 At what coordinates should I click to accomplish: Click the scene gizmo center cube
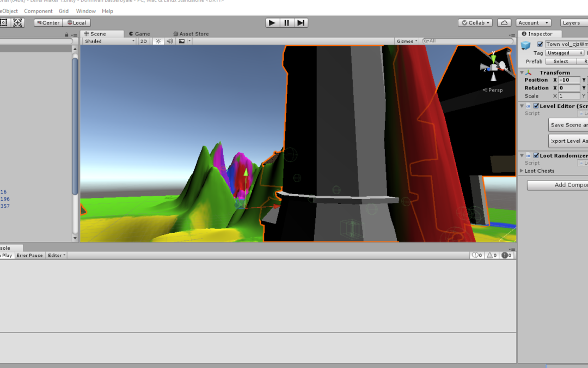coord(494,68)
